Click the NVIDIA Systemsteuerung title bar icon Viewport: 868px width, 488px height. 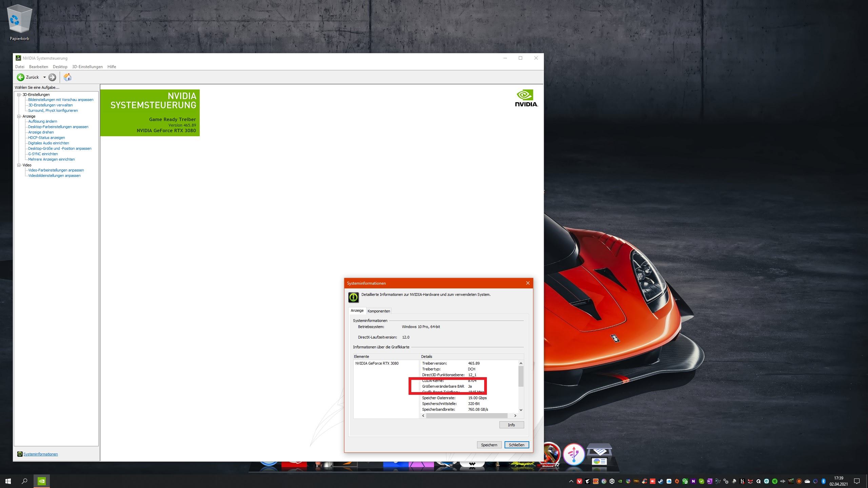click(18, 58)
